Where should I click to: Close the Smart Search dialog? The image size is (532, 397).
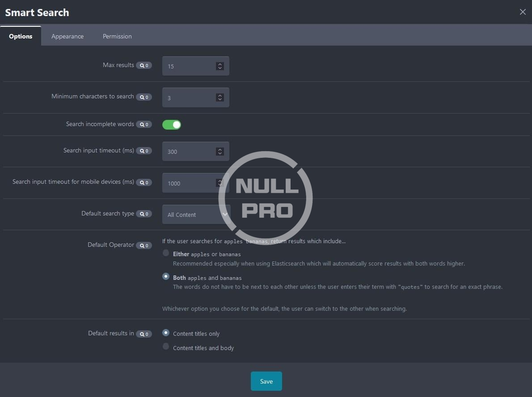523,12
